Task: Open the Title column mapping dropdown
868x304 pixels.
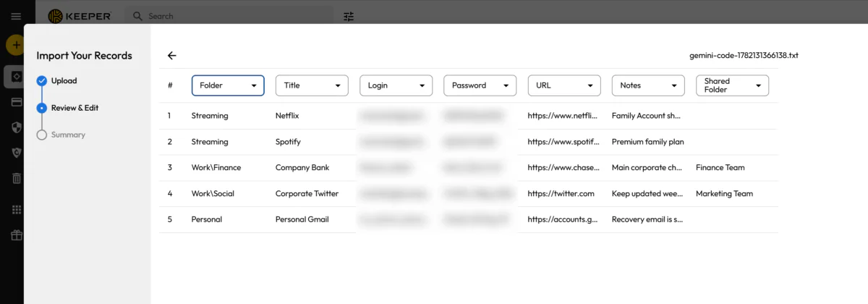Action: [x=312, y=85]
